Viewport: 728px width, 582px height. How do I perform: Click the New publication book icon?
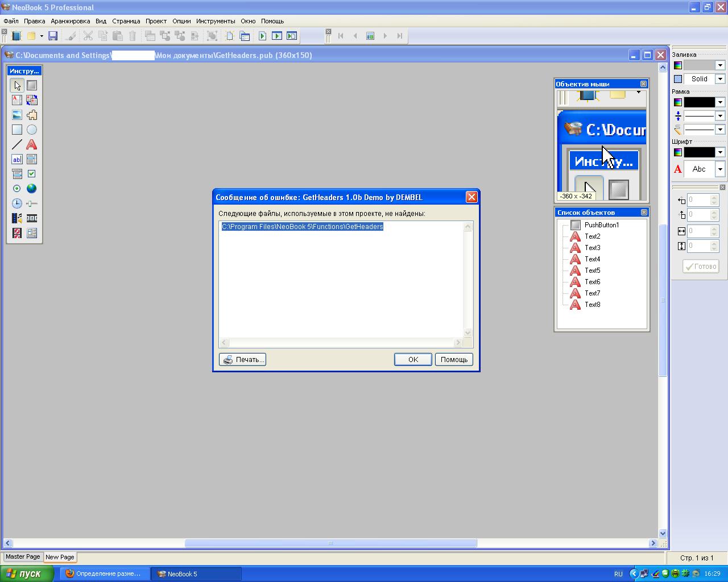click(16, 36)
